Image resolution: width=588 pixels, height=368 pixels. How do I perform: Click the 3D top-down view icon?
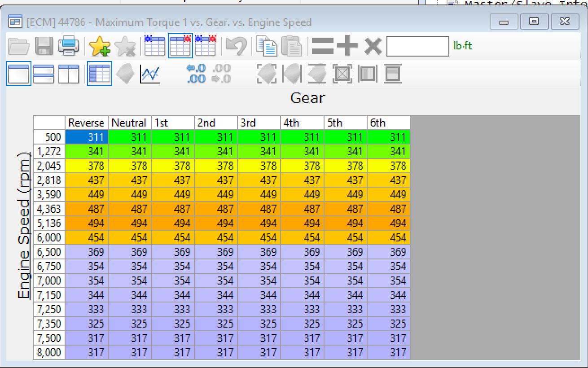317,74
